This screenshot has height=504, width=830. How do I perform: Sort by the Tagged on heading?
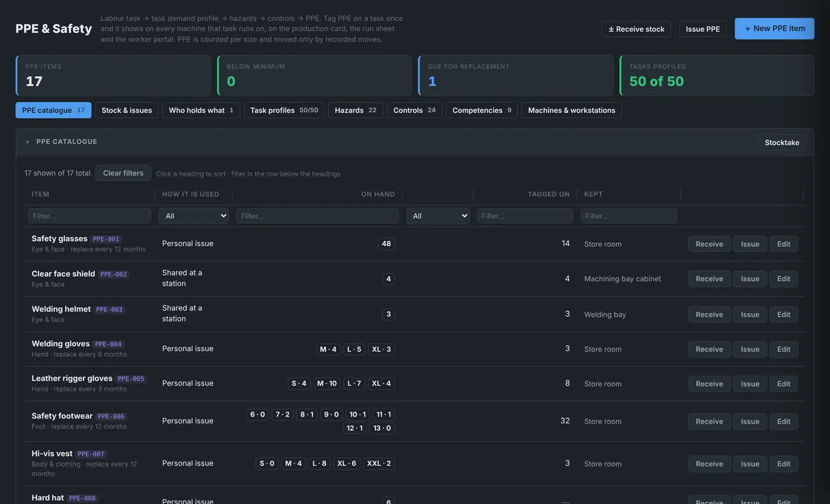(549, 194)
